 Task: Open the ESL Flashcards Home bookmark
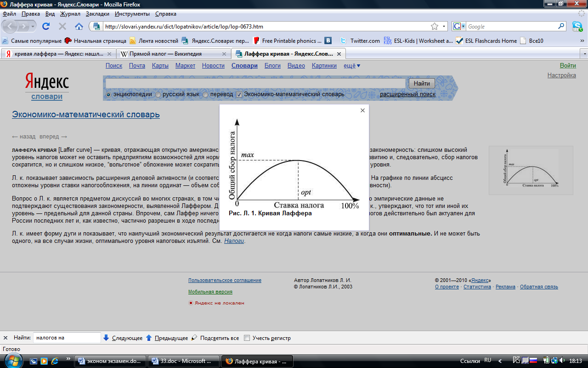click(x=486, y=40)
